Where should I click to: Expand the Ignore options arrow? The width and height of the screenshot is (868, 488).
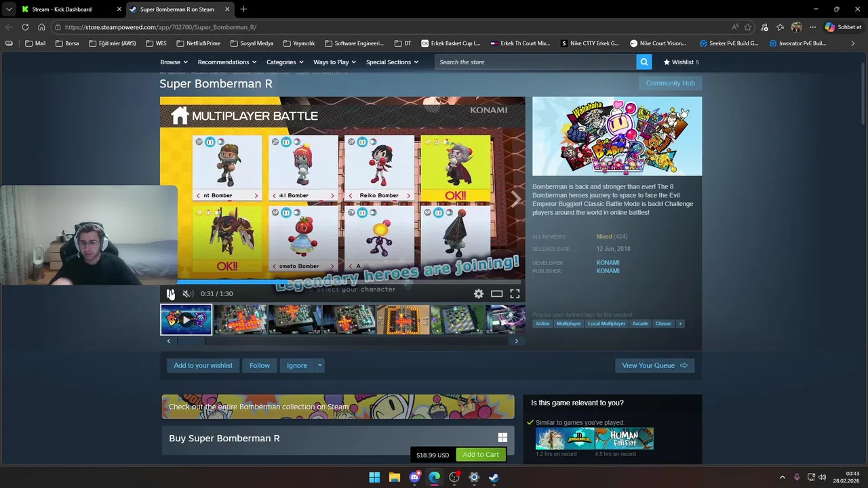[319, 365]
